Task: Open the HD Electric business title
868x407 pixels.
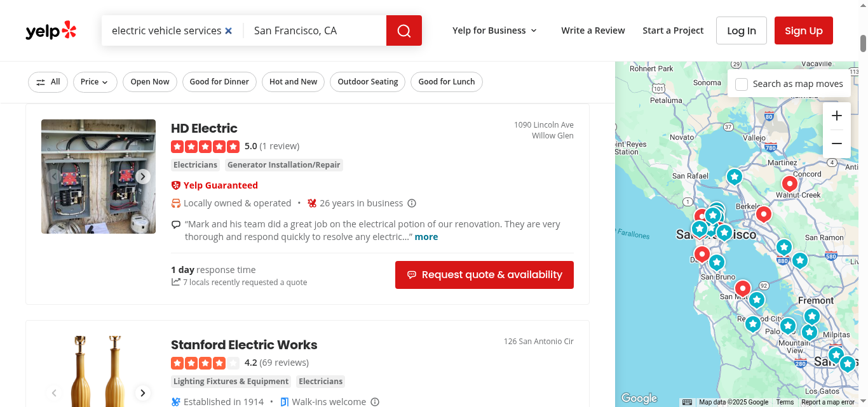Action: [x=204, y=128]
